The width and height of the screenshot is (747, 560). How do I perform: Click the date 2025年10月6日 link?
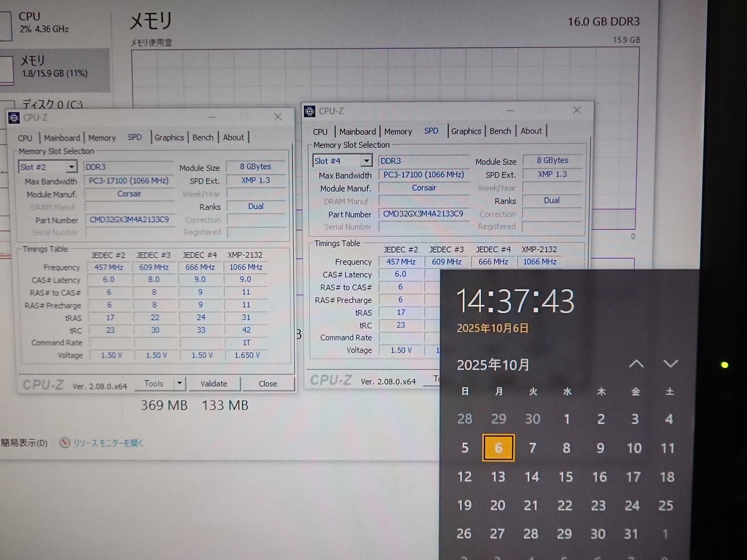(x=492, y=328)
